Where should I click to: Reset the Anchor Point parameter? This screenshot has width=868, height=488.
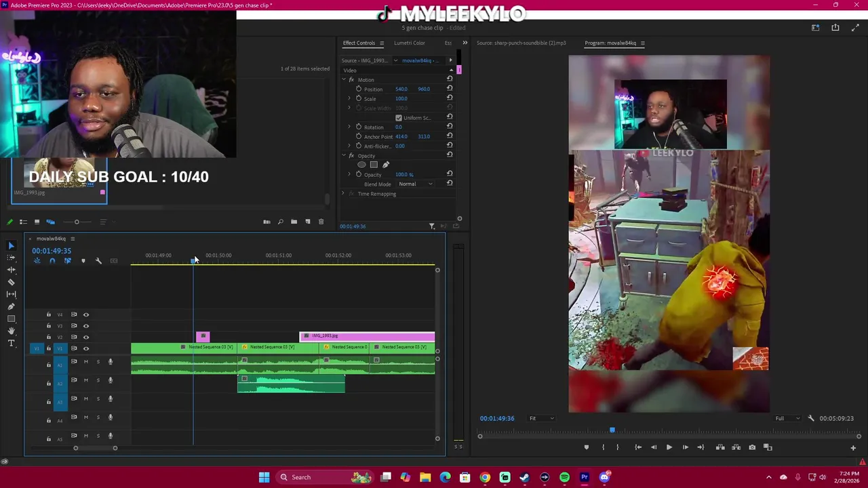tap(450, 136)
